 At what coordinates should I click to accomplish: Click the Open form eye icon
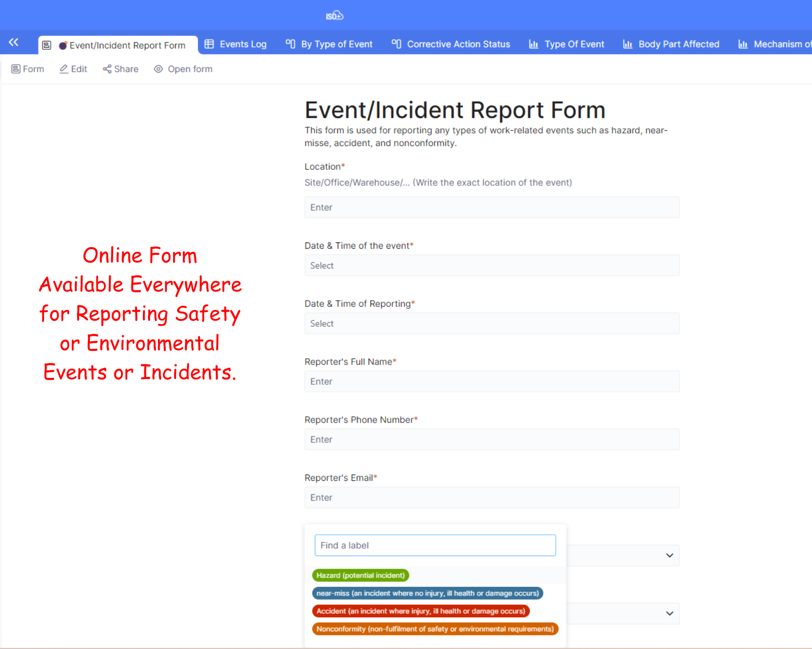tap(158, 69)
